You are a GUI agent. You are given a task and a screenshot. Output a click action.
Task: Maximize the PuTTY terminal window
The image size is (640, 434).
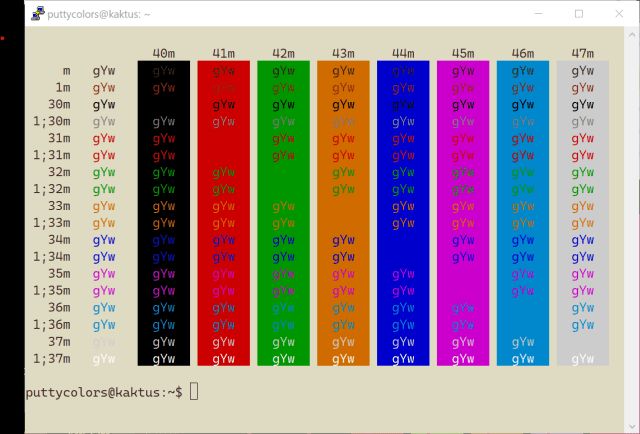point(579,14)
